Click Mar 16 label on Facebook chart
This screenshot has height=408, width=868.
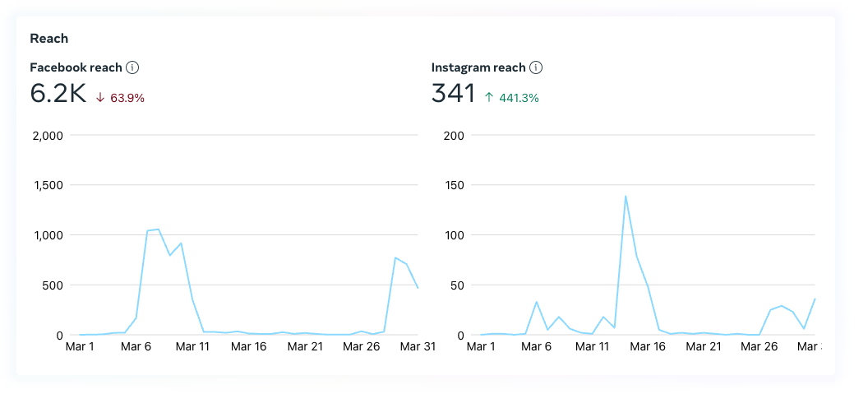[x=248, y=347]
